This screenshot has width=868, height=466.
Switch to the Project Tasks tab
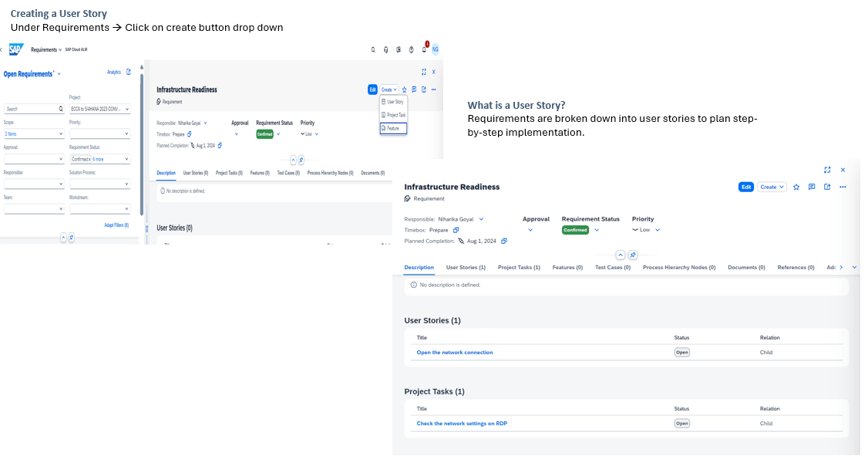[518, 267]
